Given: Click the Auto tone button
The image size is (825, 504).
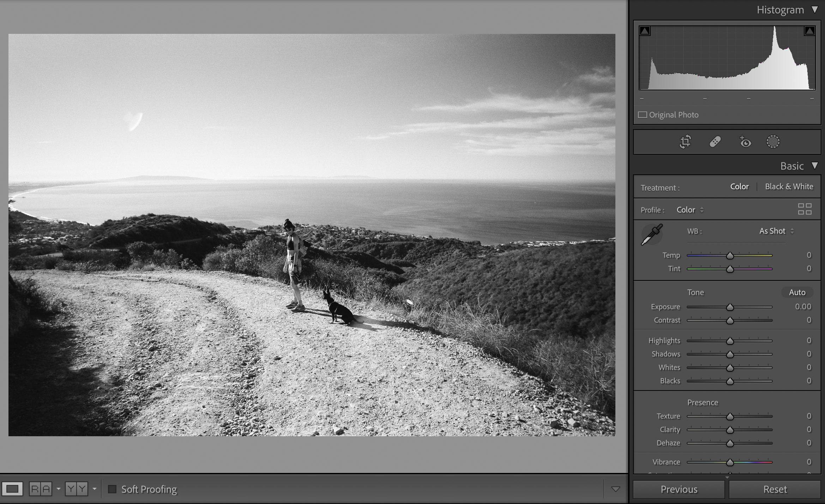Looking at the screenshot, I should click(797, 293).
